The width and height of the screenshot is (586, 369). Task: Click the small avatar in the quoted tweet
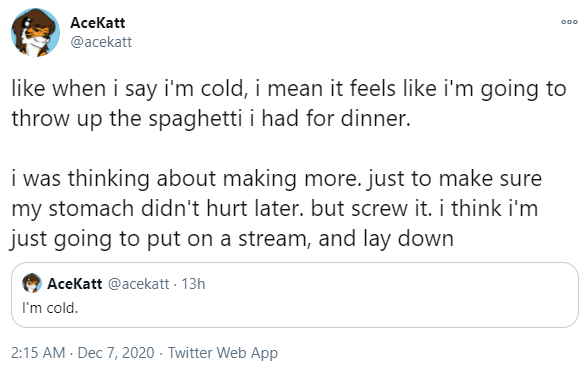[x=32, y=283]
